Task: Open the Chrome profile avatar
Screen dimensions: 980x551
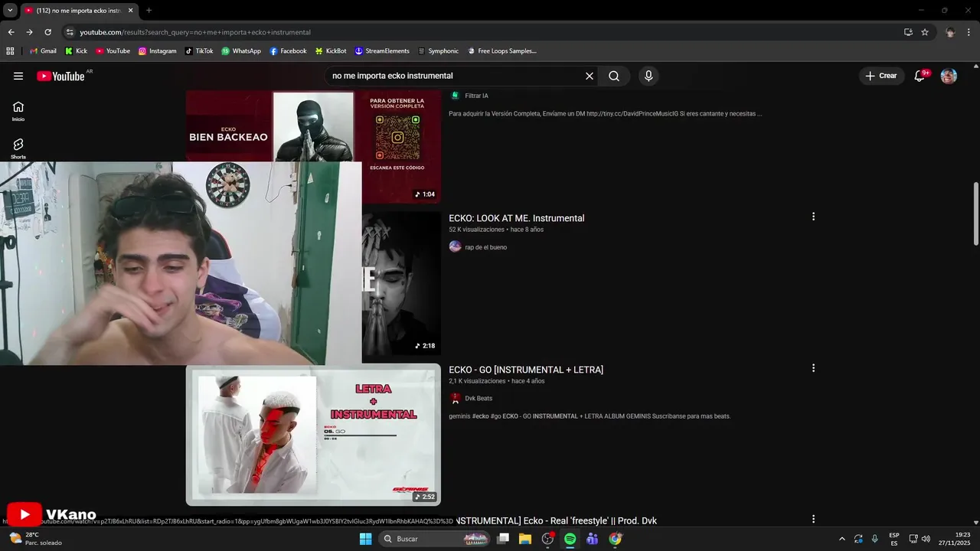Action: (950, 32)
